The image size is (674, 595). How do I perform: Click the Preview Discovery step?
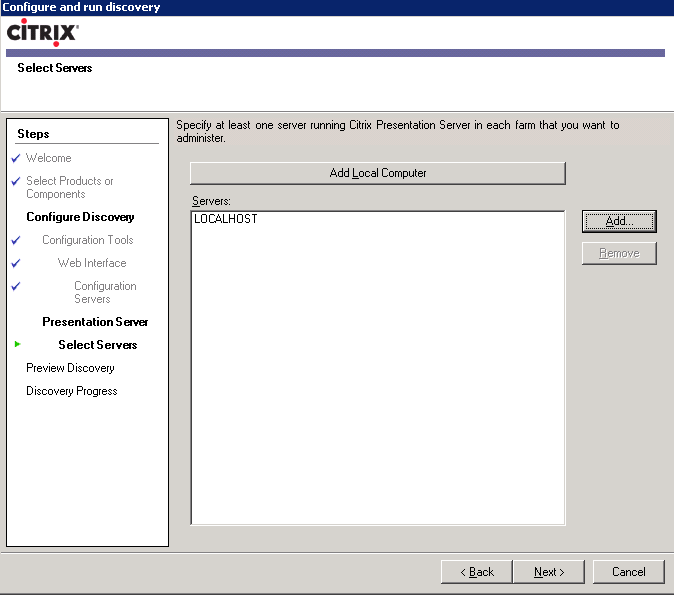click(70, 368)
